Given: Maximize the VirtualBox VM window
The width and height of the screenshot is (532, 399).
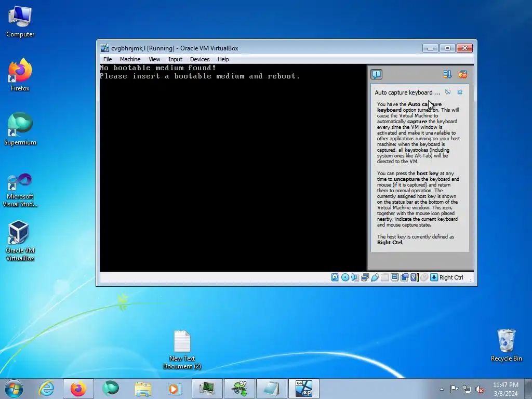Looking at the screenshot, I should (447, 48).
